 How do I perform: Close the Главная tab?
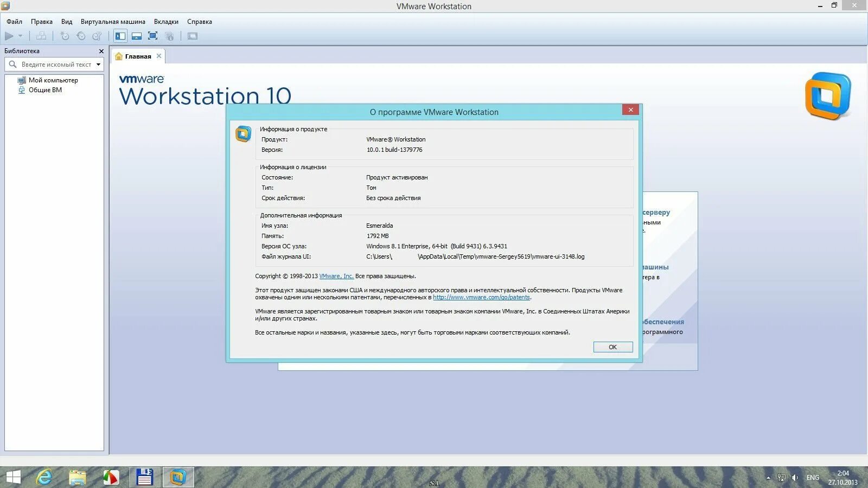(159, 56)
